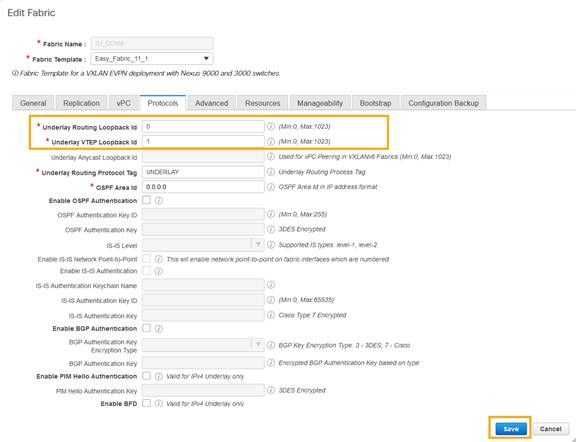Viewport: 576px width, 442px height.
Task: Check Enable PIM Hello Authentication
Action: click(x=147, y=376)
